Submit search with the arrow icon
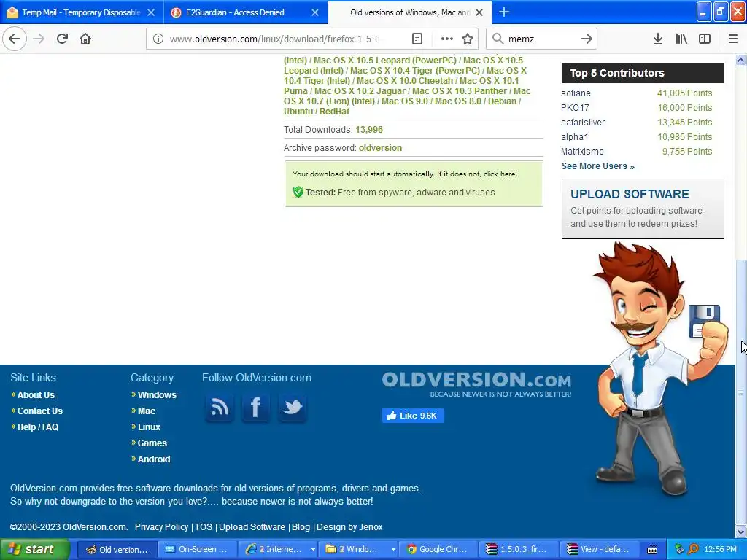The width and height of the screenshot is (747, 560). [587, 39]
